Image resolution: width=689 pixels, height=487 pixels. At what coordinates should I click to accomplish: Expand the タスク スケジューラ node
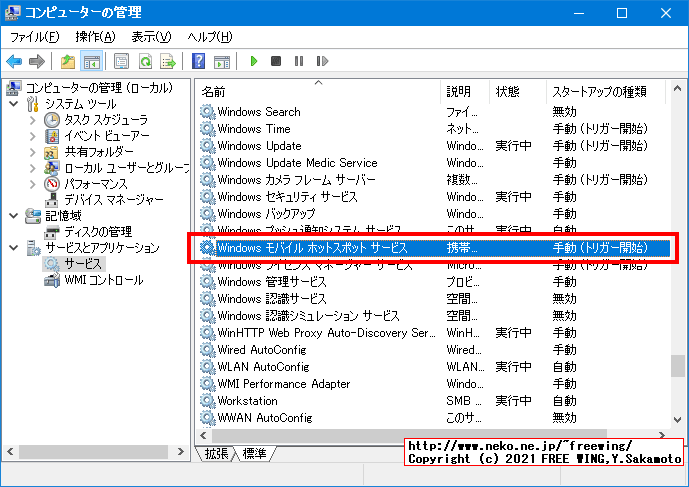tap(33, 120)
